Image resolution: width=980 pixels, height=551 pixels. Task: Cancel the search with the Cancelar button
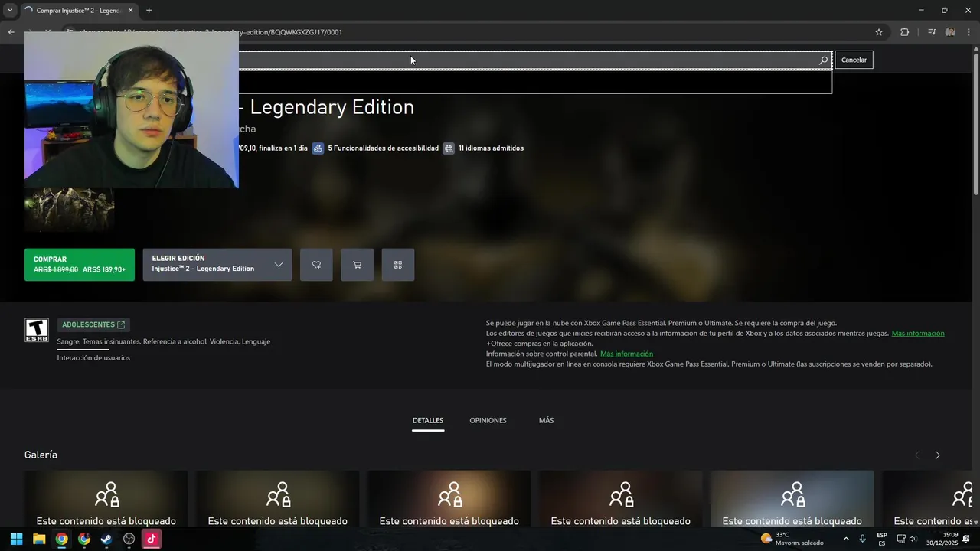(854, 60)
